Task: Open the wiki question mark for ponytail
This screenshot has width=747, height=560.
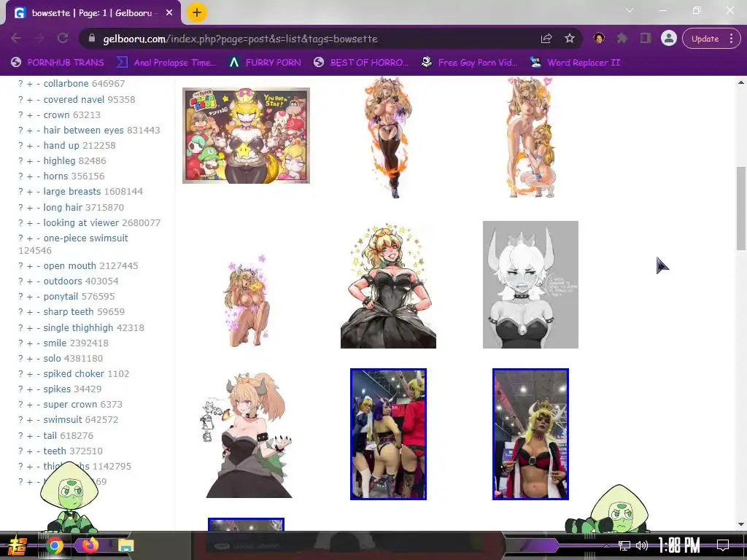Action: click(x=20, y=296)
